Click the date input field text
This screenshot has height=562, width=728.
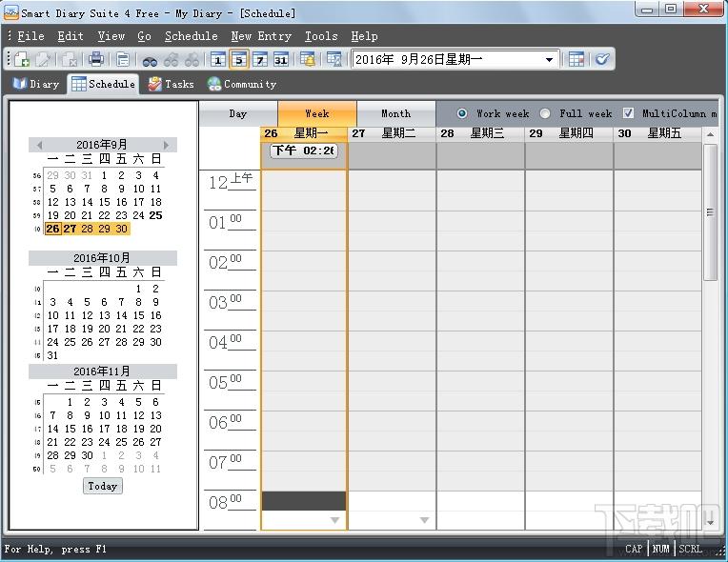(419, 59)
